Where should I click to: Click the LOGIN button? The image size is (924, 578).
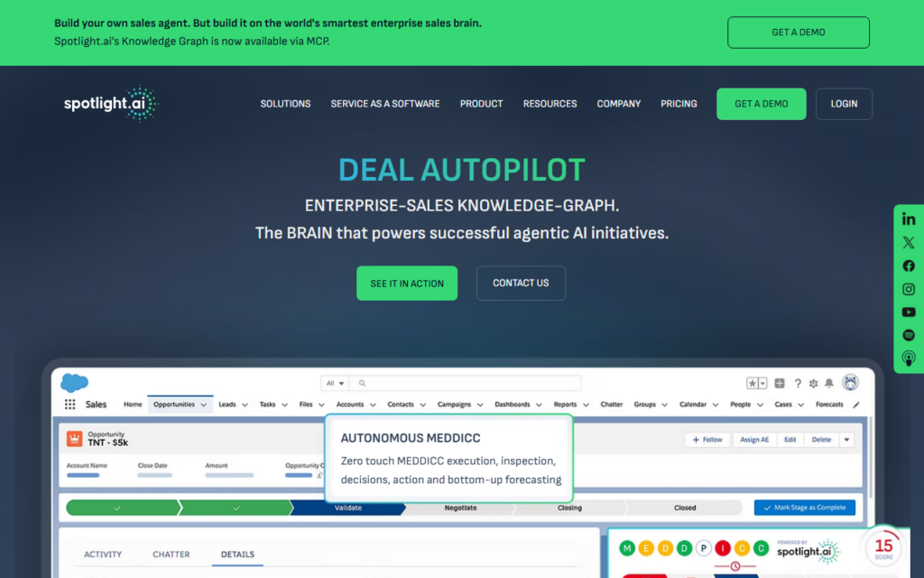844,104
